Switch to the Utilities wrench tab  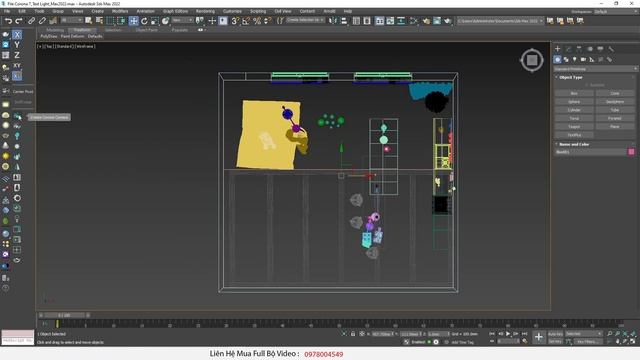pos(611,49)
